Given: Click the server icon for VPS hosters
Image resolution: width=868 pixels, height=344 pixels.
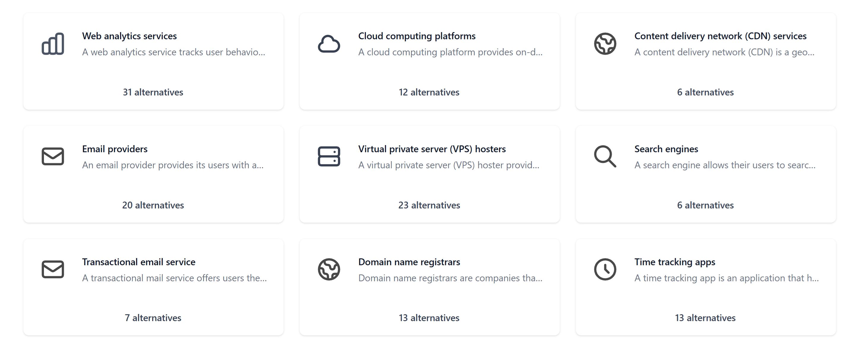Looking at the screenshot, I should pos(329,156).
